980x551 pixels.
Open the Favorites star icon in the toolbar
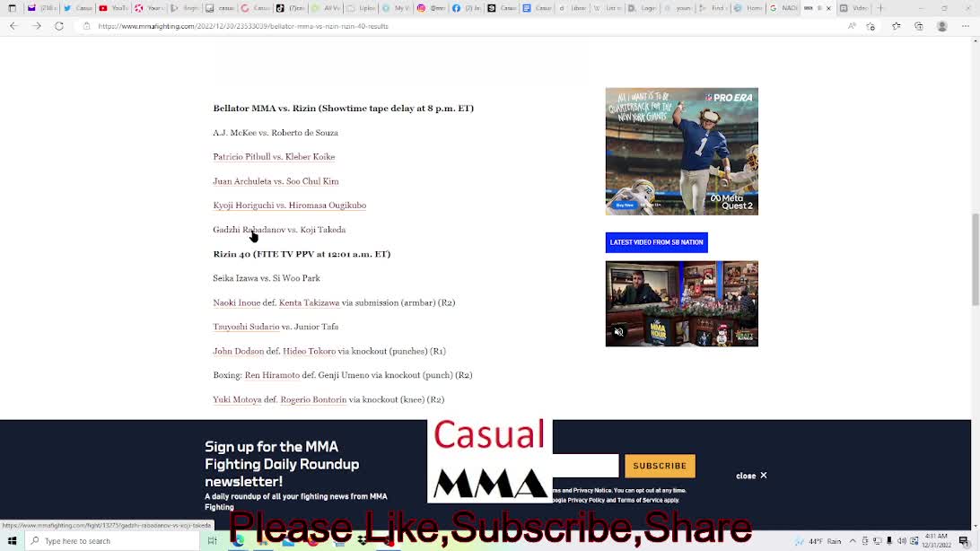tap(897, 26)
